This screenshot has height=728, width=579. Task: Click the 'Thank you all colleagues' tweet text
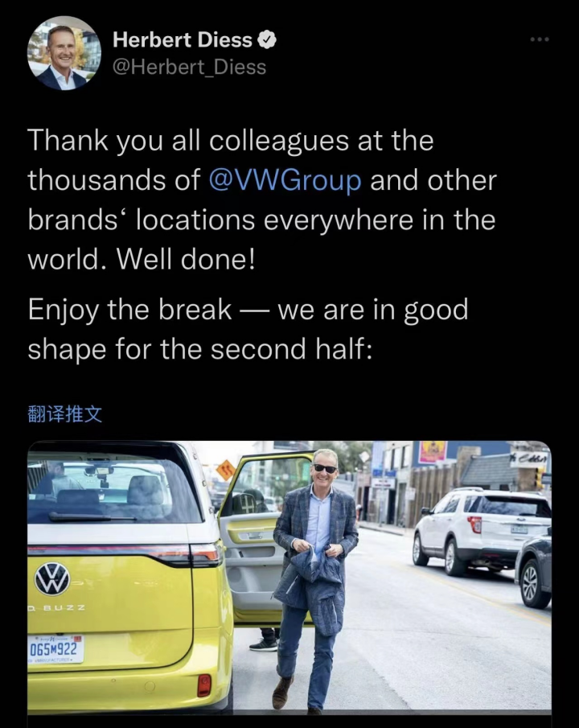coord(262,199)
